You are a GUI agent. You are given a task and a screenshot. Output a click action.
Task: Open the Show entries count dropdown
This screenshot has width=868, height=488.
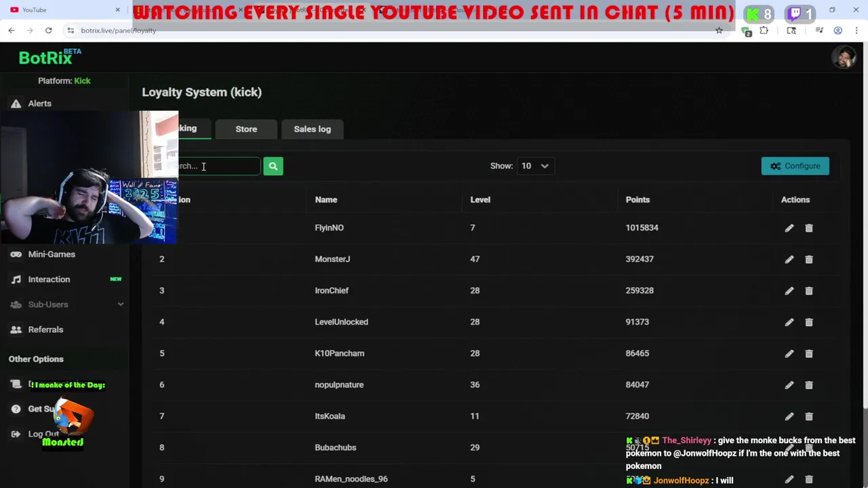tap(535, 166)
